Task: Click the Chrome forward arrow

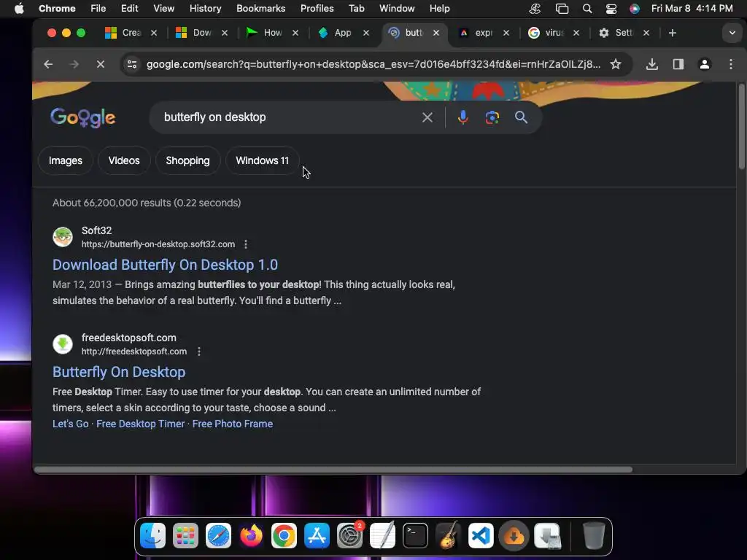Action: click(x=74, y=64)
